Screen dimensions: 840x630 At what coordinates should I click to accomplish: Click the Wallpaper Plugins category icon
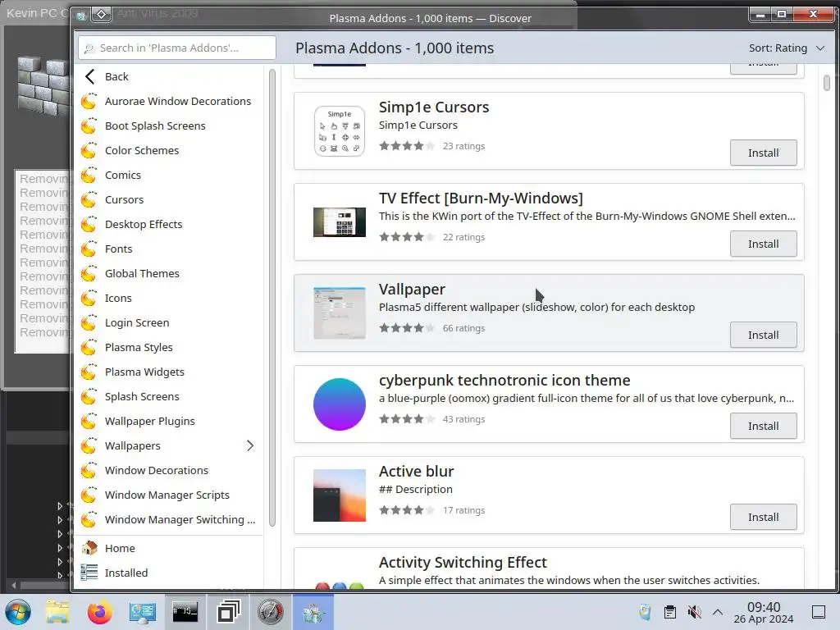click(89, 422)
